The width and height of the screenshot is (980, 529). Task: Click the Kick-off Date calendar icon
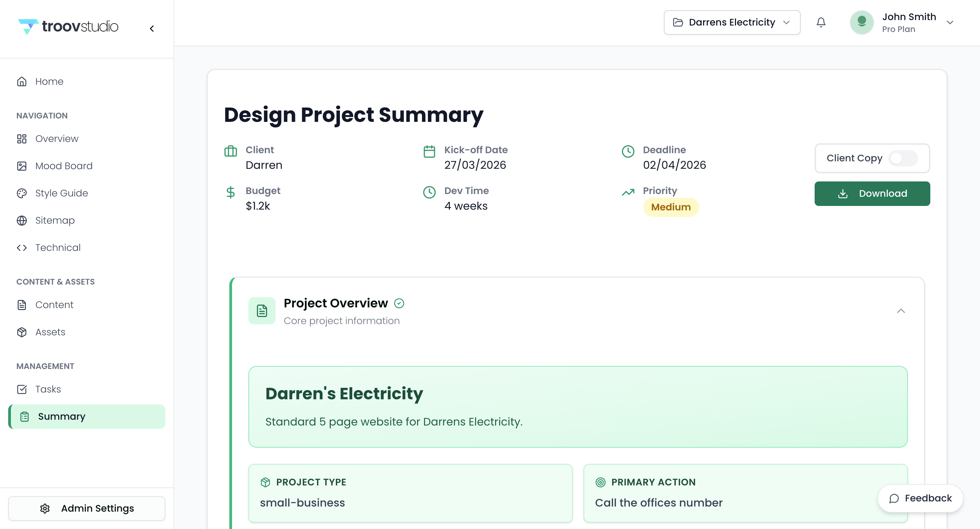[x=429, y=151]
